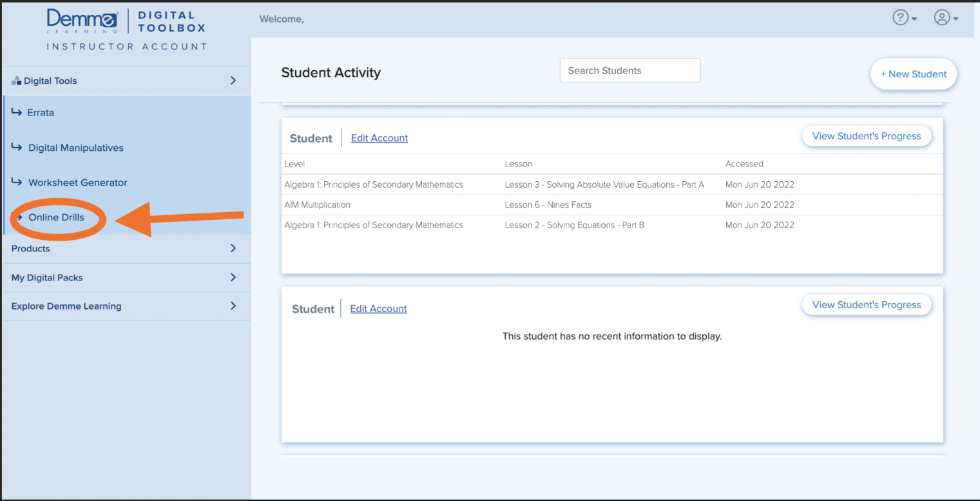The height and width of the screenshot is (501, 980).
Task: Click the Demme Learning logo
Action: click(x=84, y=19)
